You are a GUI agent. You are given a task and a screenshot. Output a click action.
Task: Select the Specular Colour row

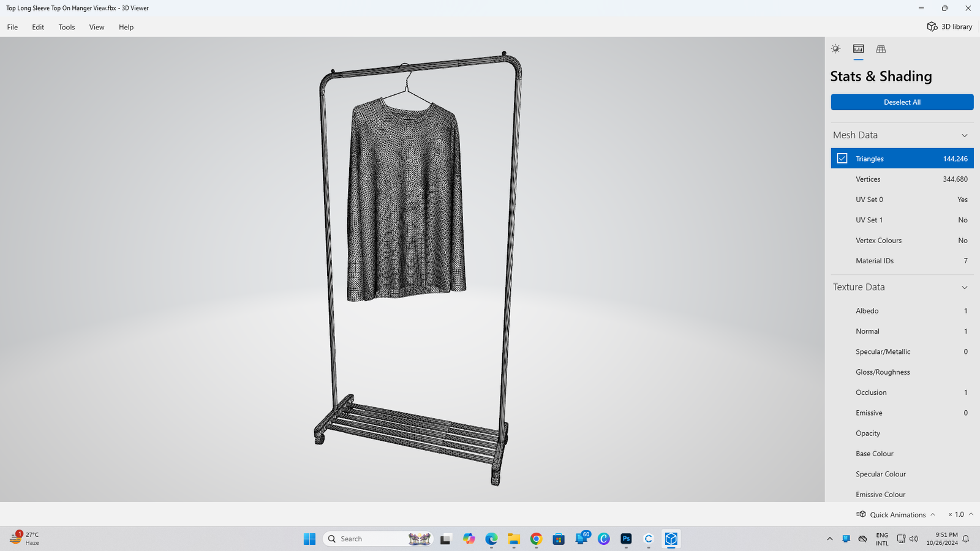click(x=902, y=474)
